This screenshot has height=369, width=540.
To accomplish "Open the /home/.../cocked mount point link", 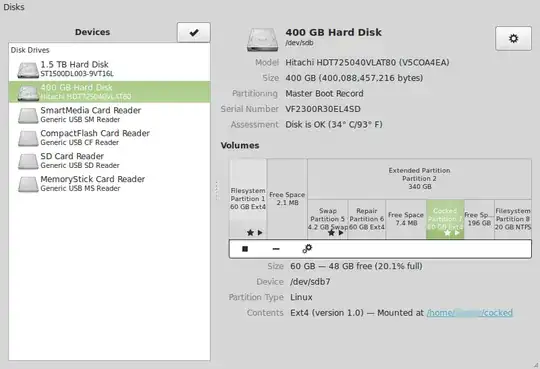I will (x=470, y=313).
